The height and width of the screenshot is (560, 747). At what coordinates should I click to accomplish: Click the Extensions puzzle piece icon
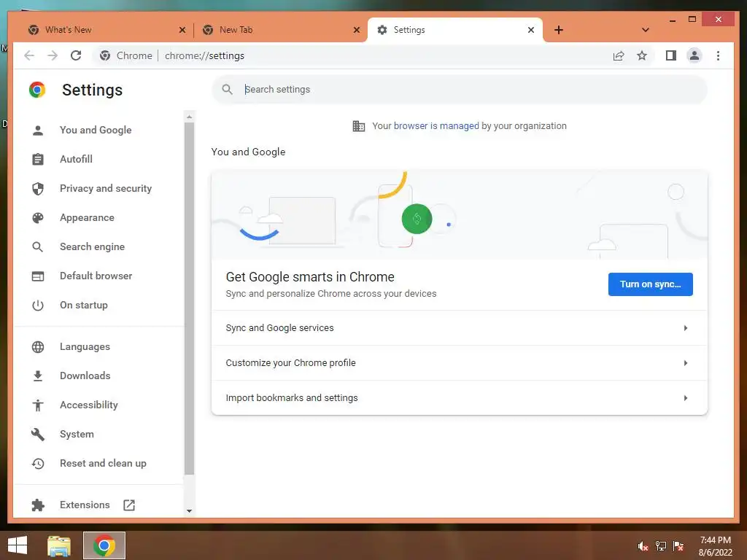pyautogui.click(x=38, y=505)
